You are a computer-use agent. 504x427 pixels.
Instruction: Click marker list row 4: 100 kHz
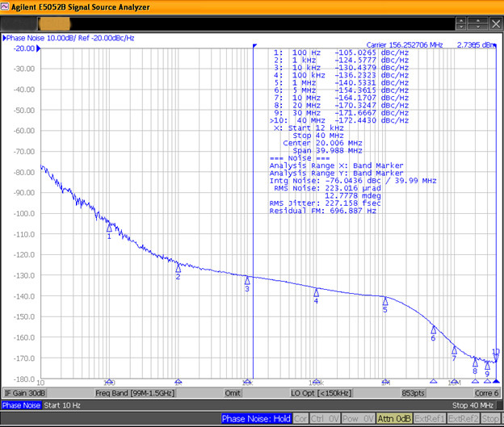tap(341, 75)
